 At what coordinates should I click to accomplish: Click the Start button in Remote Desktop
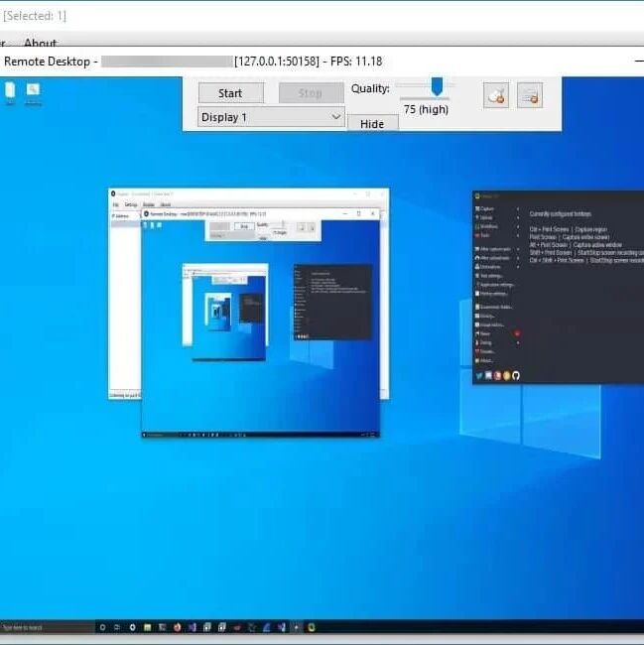tap(230, 93)
